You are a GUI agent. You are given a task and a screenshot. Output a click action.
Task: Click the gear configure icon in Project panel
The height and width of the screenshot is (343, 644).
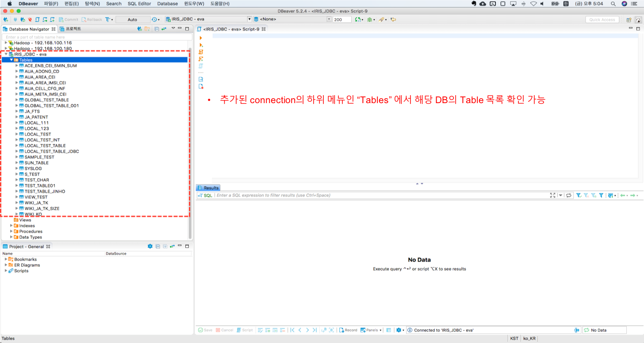150,246
